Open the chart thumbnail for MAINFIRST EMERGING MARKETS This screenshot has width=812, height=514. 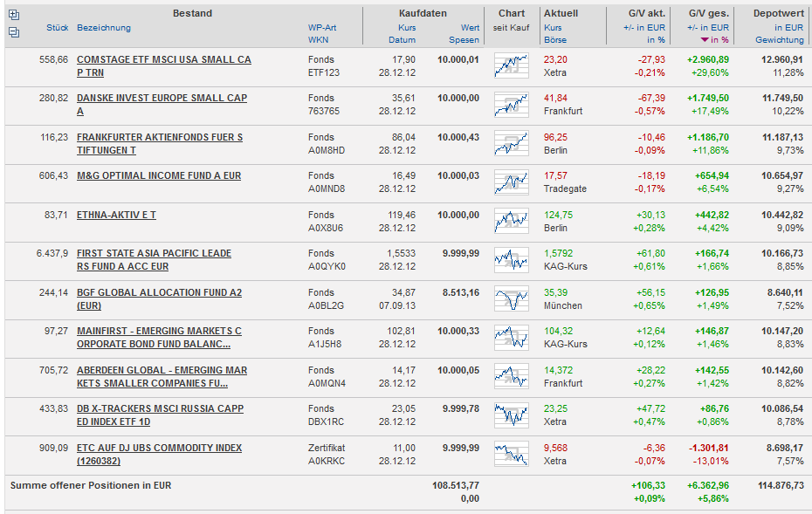coord(511,337)
